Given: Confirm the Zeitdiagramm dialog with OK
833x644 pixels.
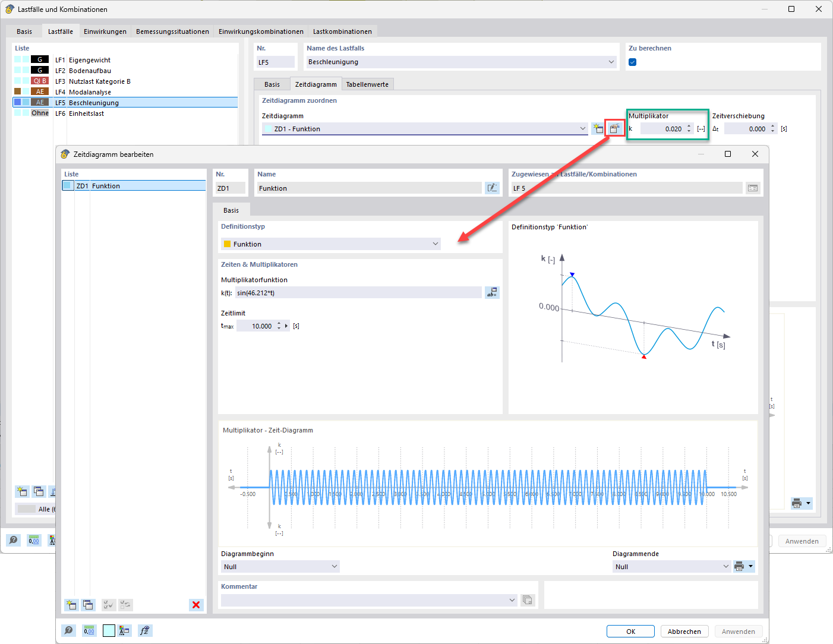Looking at the screenshot, I should coord(630,631).
